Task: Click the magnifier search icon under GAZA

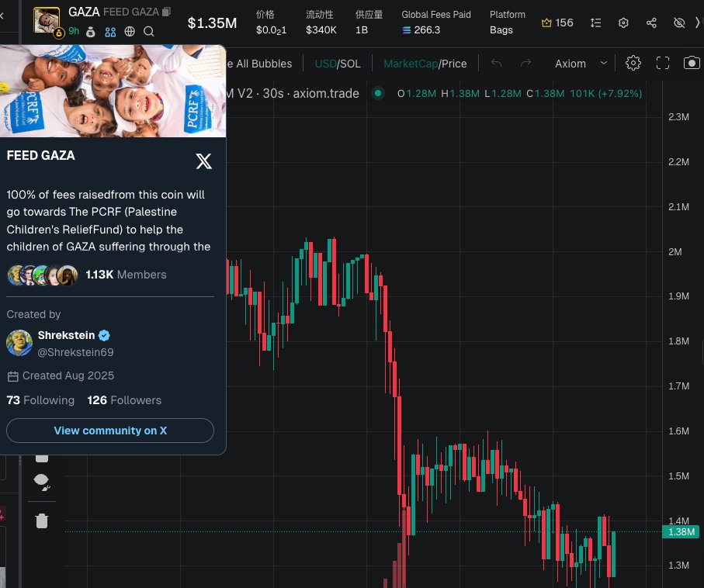Action: tap(148, 32)
